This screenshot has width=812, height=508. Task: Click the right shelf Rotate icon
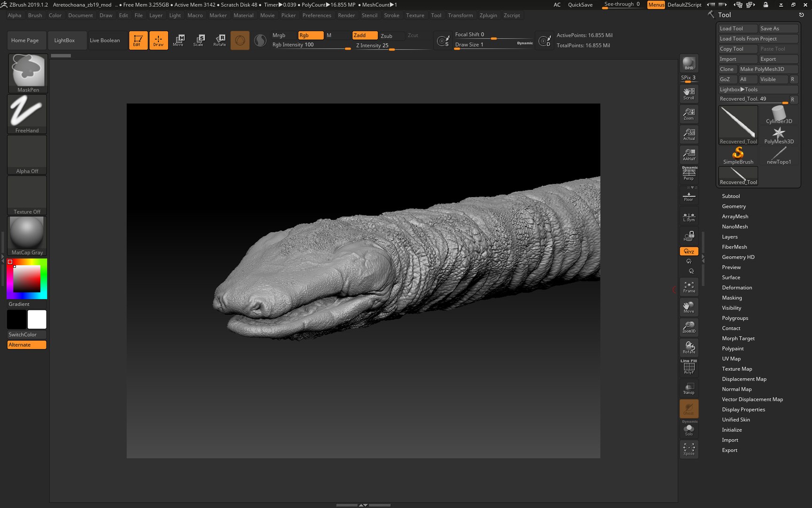689,348
